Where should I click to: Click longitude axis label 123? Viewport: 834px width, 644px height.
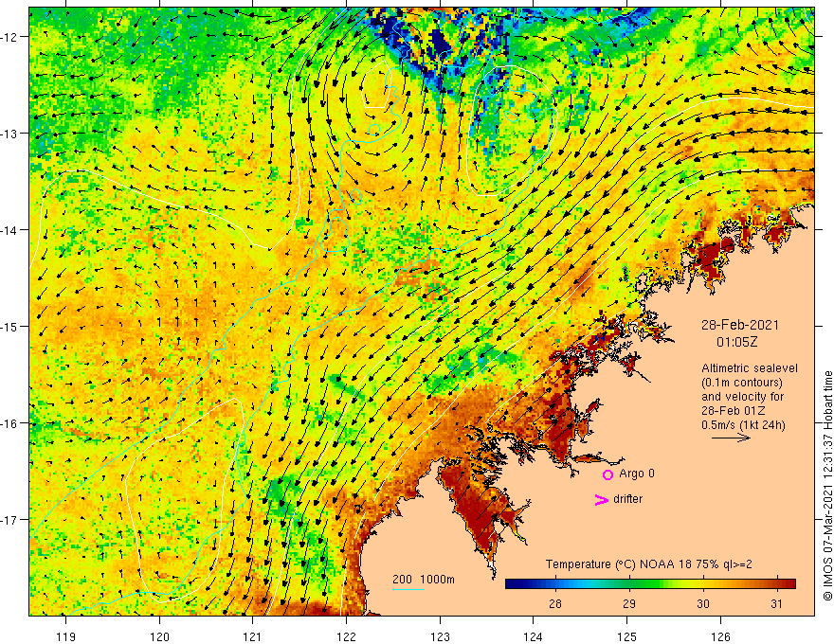[x=440, y=636]
